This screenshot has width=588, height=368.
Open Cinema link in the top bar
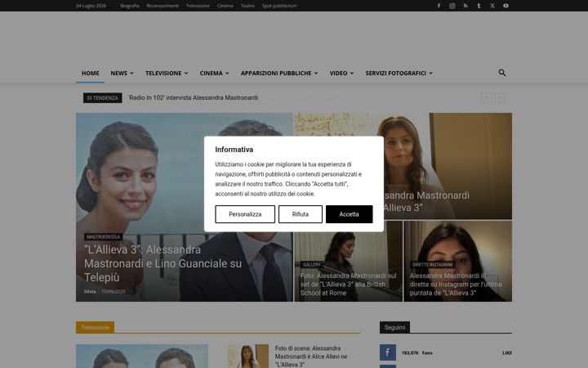tap(225, 6)
